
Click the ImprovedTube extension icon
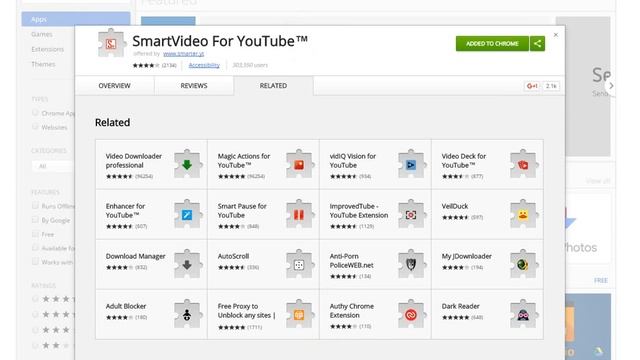(x=411, y=214)
